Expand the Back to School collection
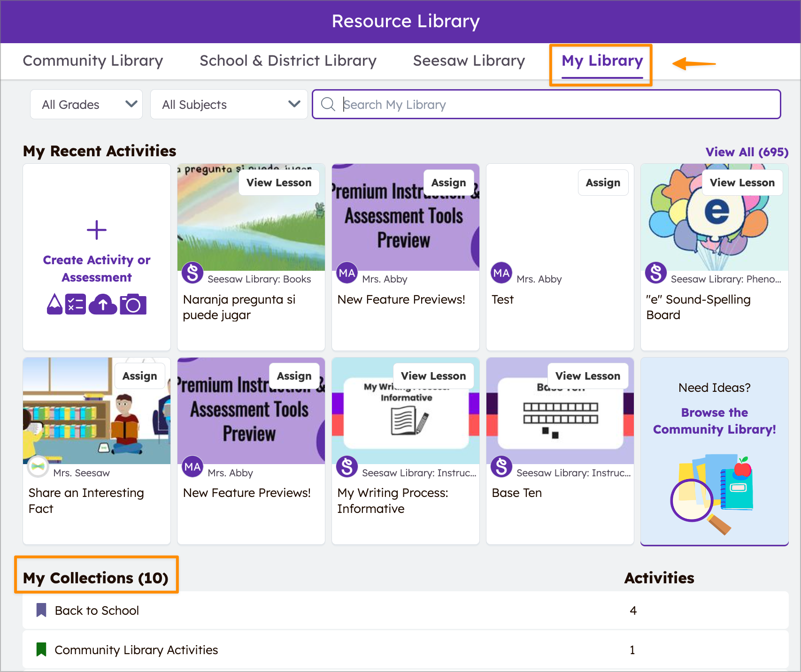The image size is (801, 672). pos(96,610)
